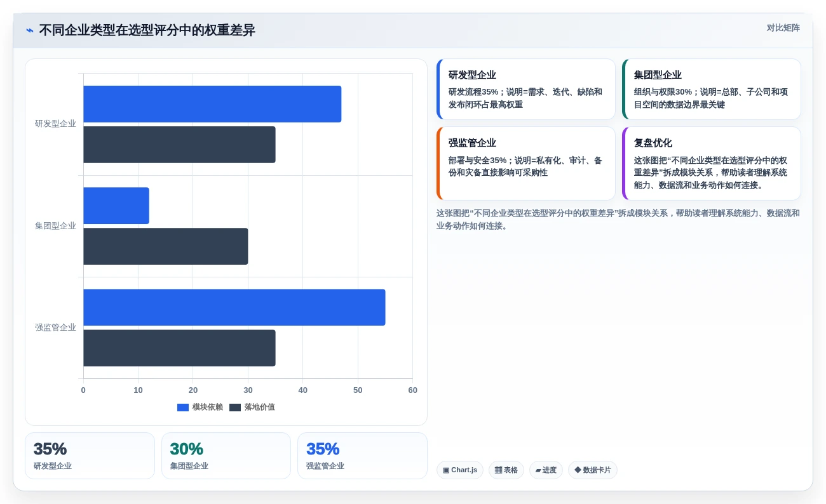Click the x-axis tick label 30
826x504 pixels.
pyautogui.click(x=248, y=390)
